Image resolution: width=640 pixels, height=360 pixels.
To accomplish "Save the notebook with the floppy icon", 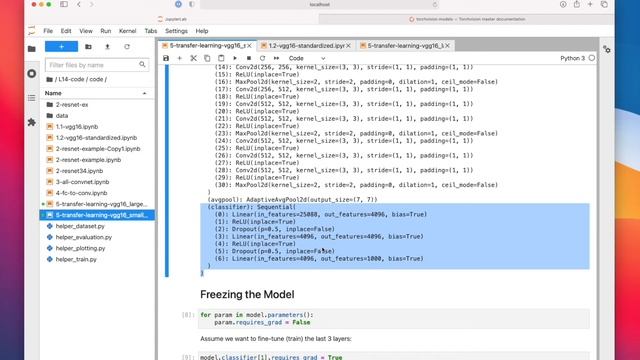I will click(166, 58).
